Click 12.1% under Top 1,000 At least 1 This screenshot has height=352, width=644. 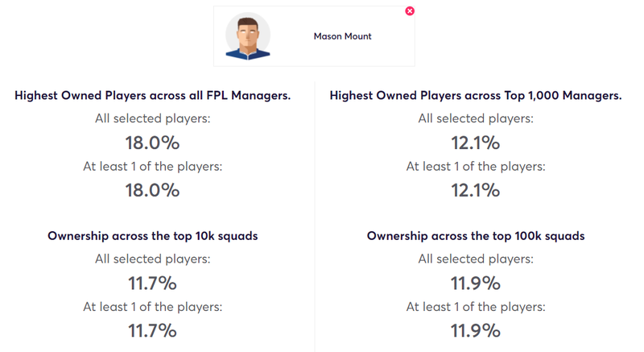(x=476, y=190)
